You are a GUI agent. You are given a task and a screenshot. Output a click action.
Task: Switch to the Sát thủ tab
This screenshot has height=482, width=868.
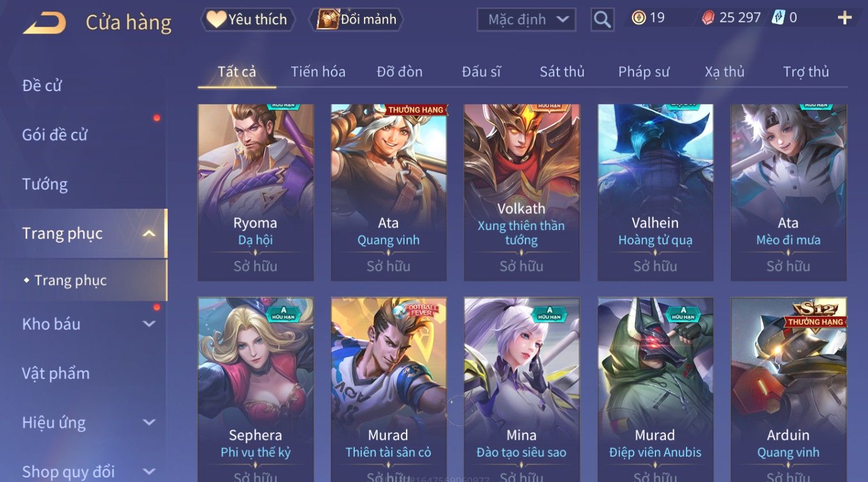(562, 71)
